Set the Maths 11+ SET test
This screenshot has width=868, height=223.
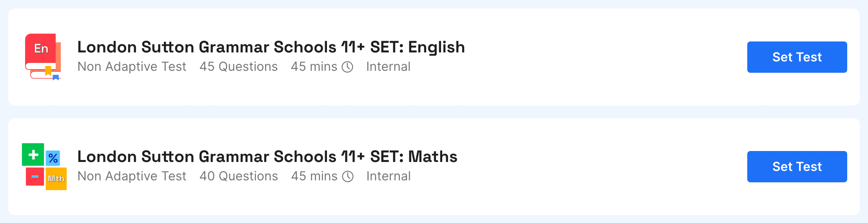point(797,167)
